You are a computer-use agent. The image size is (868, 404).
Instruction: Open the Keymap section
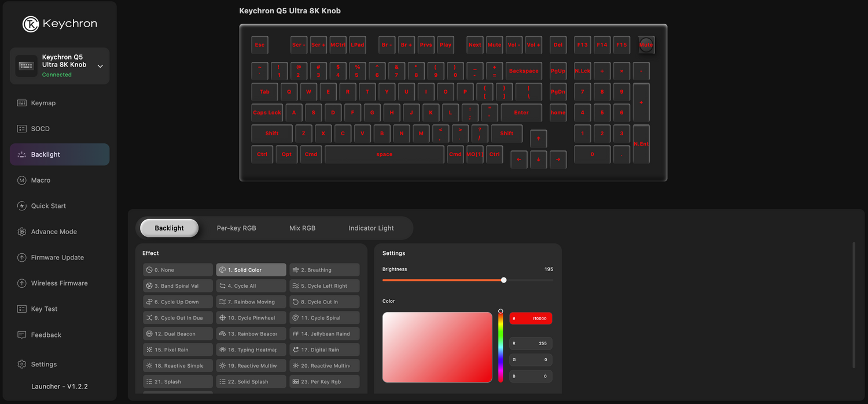[x=43, y=103]
